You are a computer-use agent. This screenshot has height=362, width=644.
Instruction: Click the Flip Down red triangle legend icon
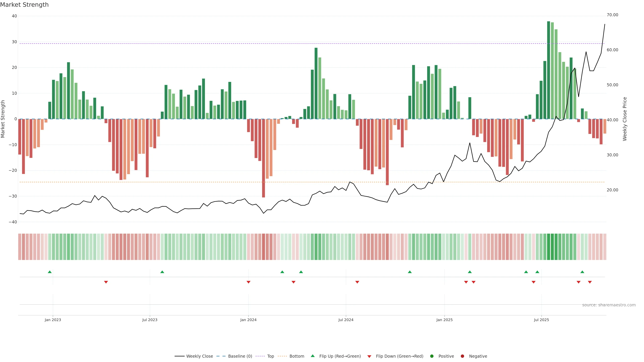click(x=369, y=356)
